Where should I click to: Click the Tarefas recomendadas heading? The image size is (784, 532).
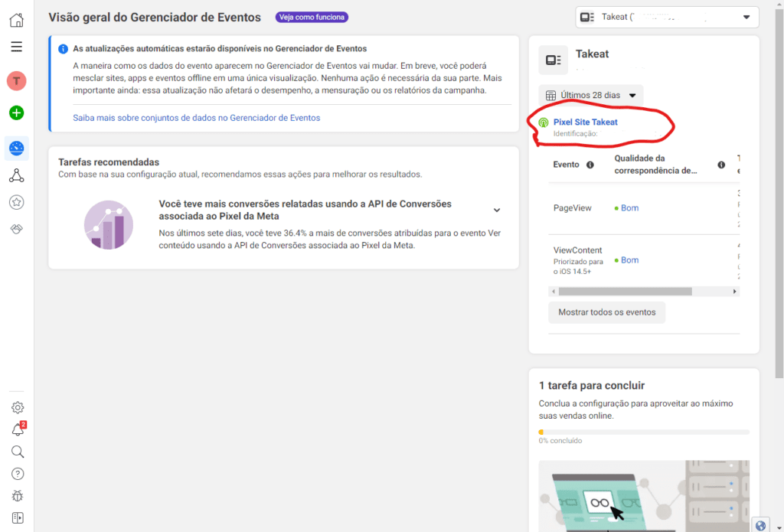point(109,162)
